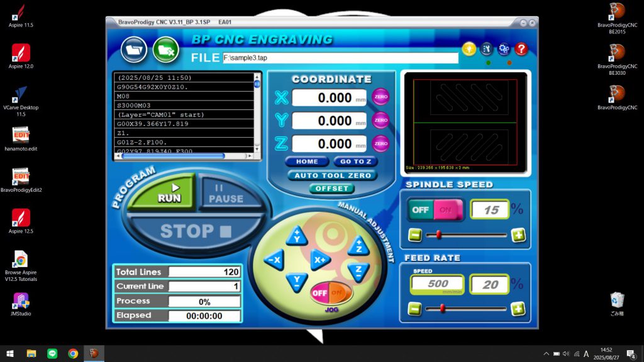Open the tool settings icon beside the bulb
The height and width of the screenshot is (362, 644).
pos(487,49)
